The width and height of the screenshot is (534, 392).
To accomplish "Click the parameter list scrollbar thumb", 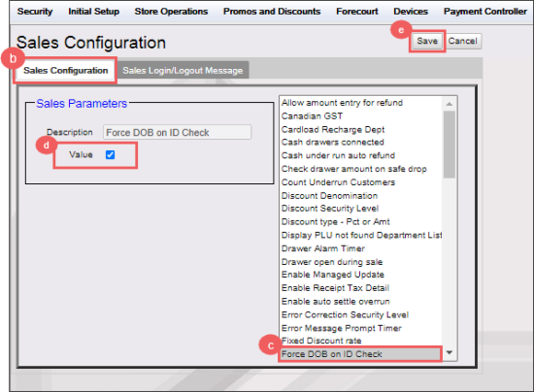I will [450, 145].
